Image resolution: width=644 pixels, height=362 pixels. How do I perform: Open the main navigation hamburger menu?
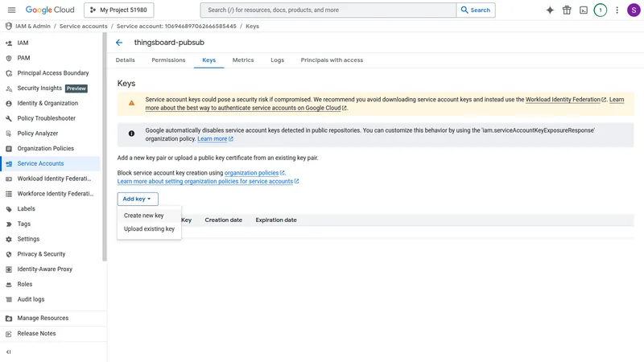[x=11, y=10]
